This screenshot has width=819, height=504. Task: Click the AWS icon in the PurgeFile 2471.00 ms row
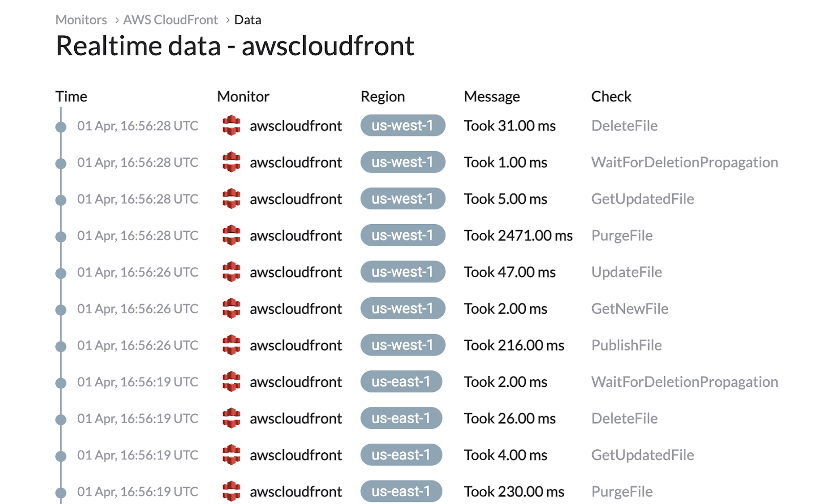[x=231, y=235]
